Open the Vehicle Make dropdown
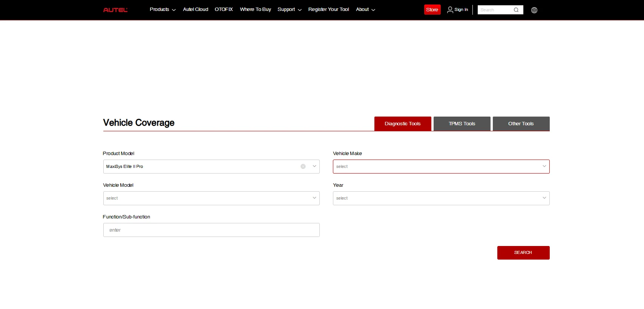Viewport: 644px width, 309px height. pyautogui.click(x=441, y=167)
